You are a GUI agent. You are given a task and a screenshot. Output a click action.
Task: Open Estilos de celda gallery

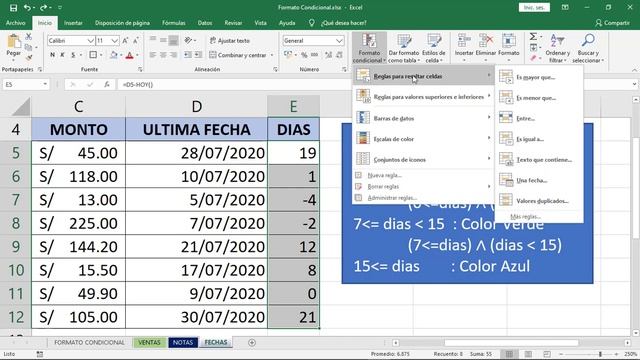point(434,48)
